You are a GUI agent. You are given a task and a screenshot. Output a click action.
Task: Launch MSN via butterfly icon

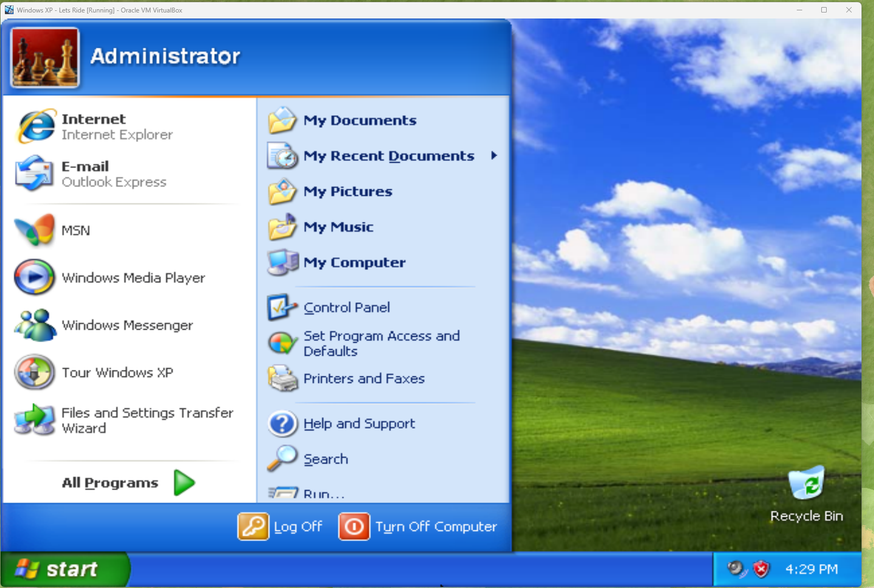(35, 230)
